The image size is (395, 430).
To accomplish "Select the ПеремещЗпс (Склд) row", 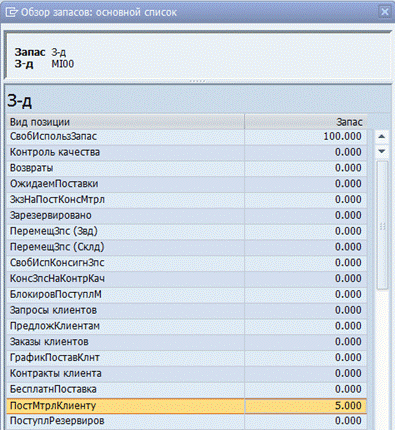I will [187, 247].
